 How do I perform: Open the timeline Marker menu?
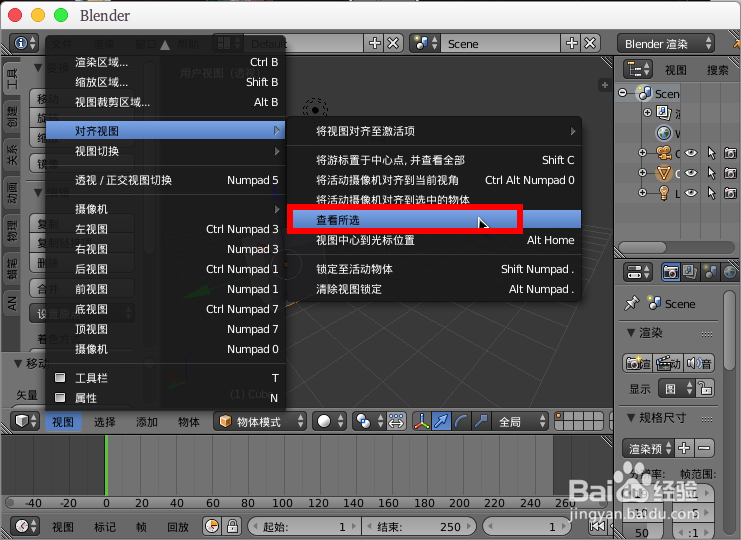point(104,526)
